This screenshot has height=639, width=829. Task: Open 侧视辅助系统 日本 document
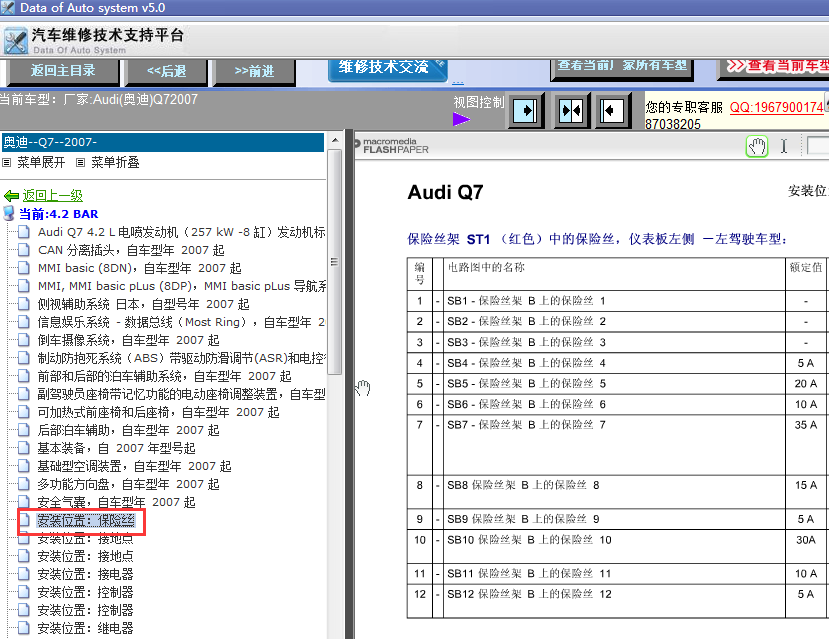143,304
